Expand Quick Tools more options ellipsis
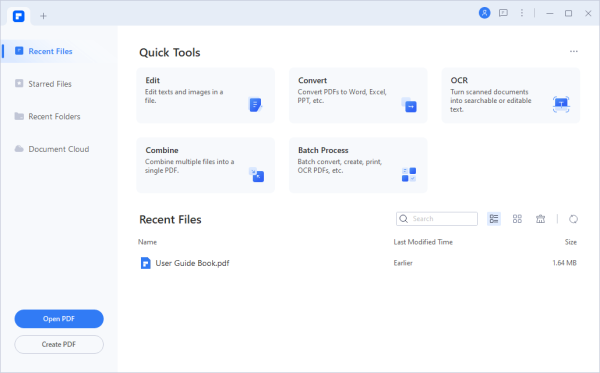 pos(574,51)
